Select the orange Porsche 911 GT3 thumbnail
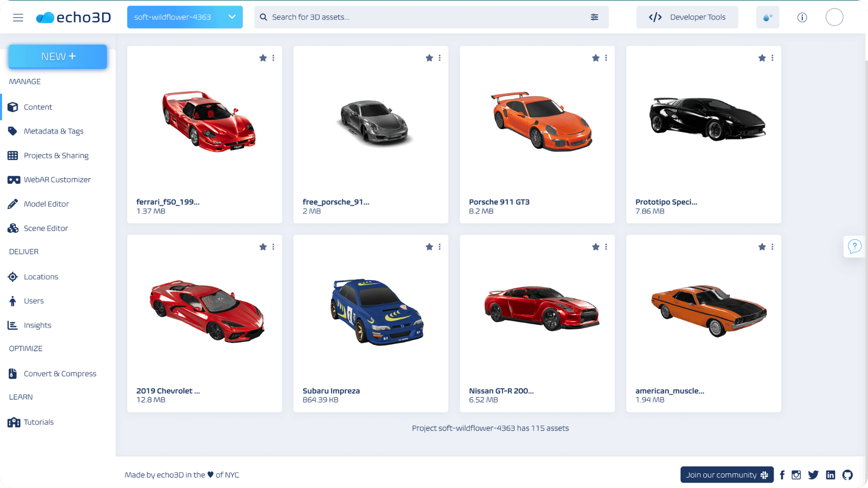The width and height of the screenshot is (868, 488). [541, 121]
